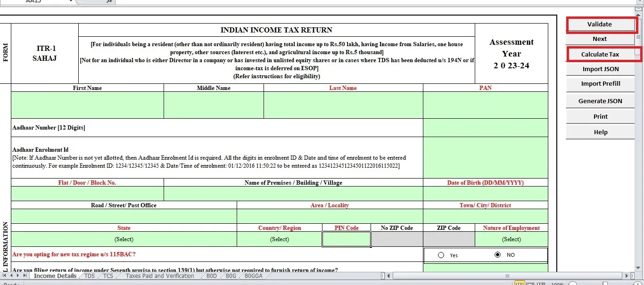This screenshot has width=644, height=285.
Task: Click next-sheet navigation arrow
Action: tap(18, 276)
